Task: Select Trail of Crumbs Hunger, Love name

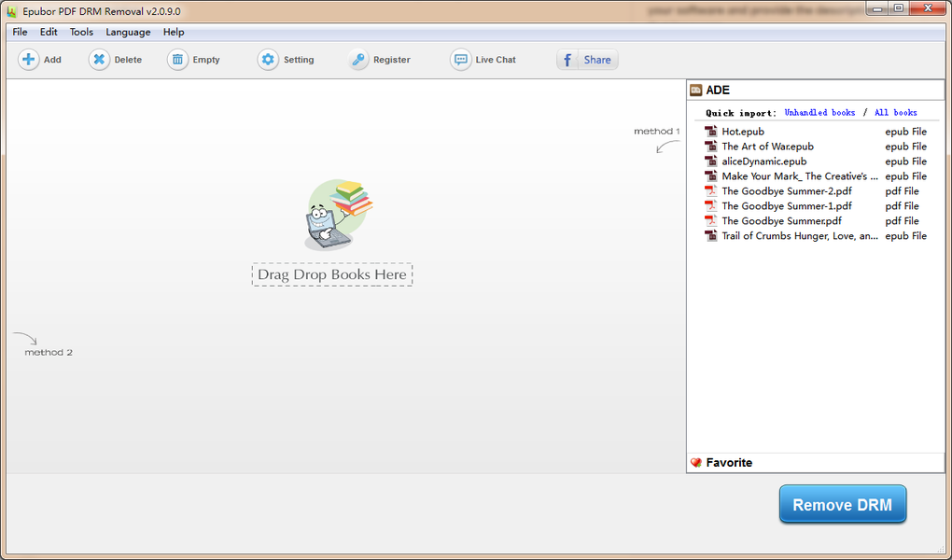Action: (800, 235)
